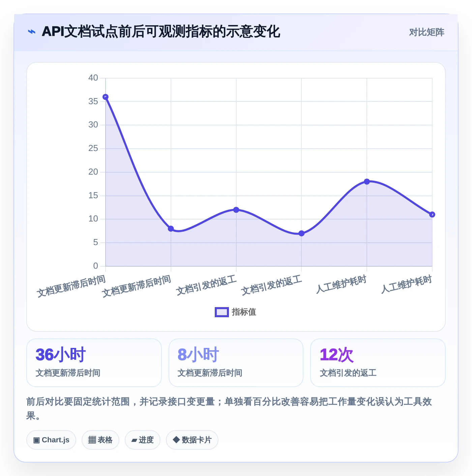Click the 对比矩阵 label in the header
Viewport: 472px width, 476px height.
[x=426, y=32]
